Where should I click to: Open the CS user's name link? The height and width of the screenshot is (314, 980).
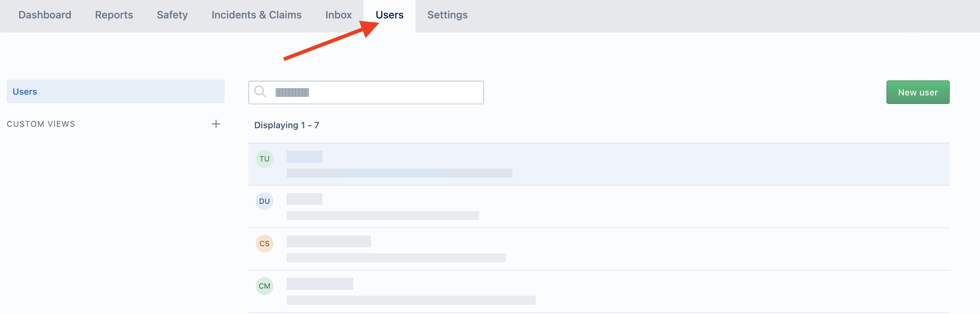click(328, 241)
